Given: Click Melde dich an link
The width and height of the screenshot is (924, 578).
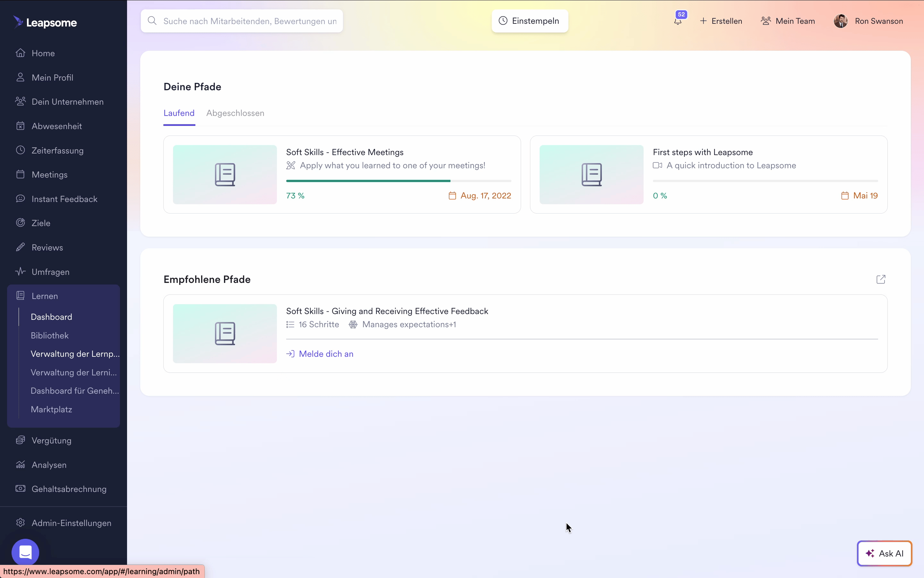Looking at the screenshot, I should (320, 354).
